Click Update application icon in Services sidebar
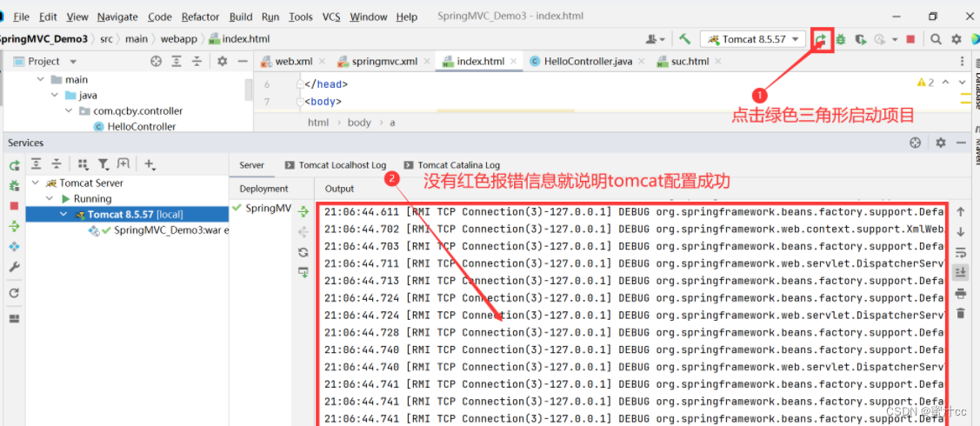The width and height of the screenshot is (980, 426). (x=14, y=247)
